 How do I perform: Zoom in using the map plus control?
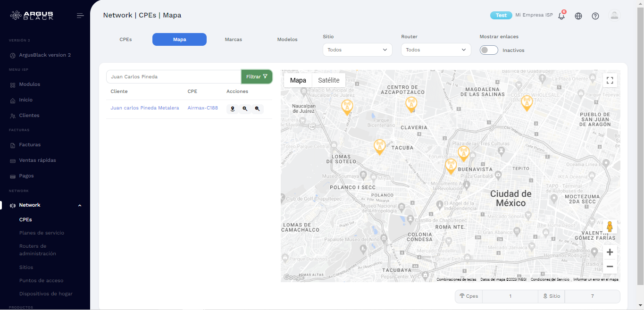pos(610,252)
